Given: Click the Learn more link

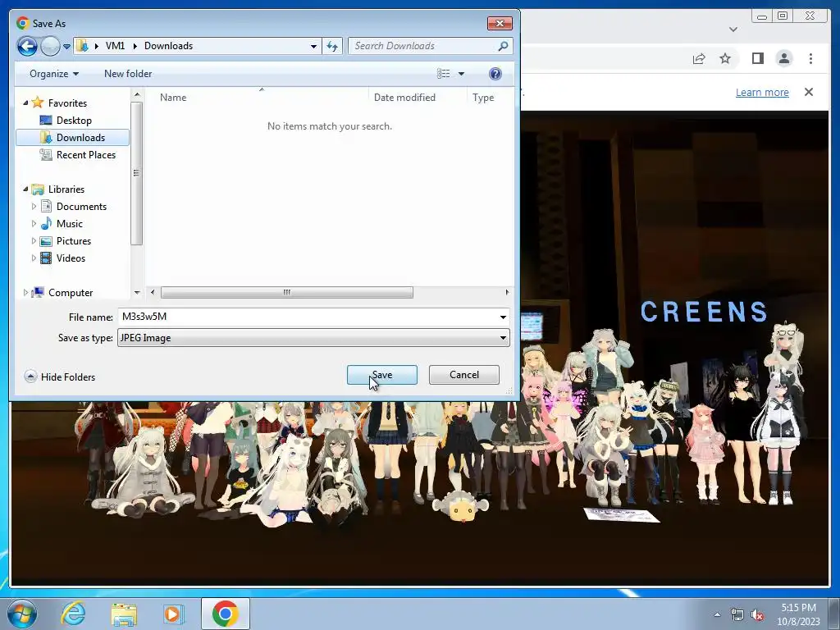Looking at the screenshot, I should 762,92.
